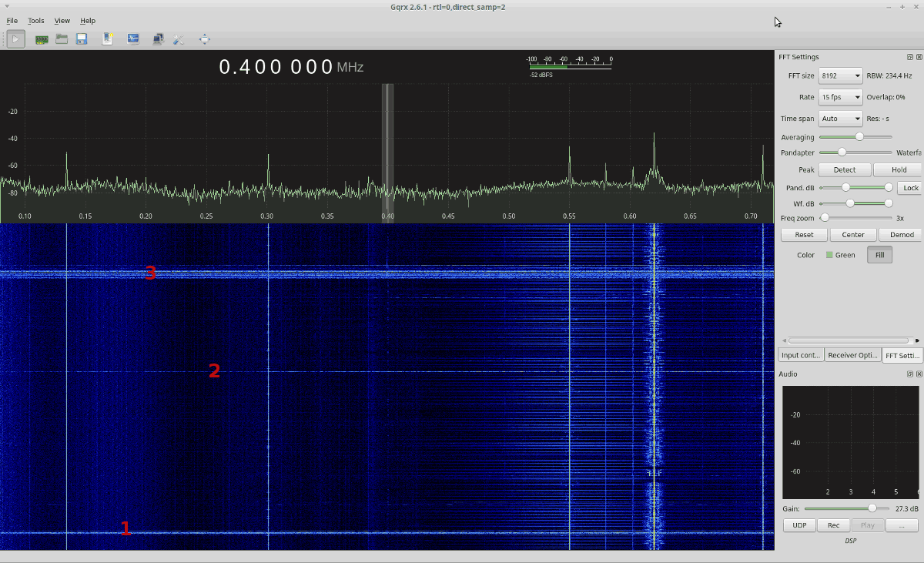Open bookmarks with the starred page icon
Screen dimensions: 924x563
point(108,39)
